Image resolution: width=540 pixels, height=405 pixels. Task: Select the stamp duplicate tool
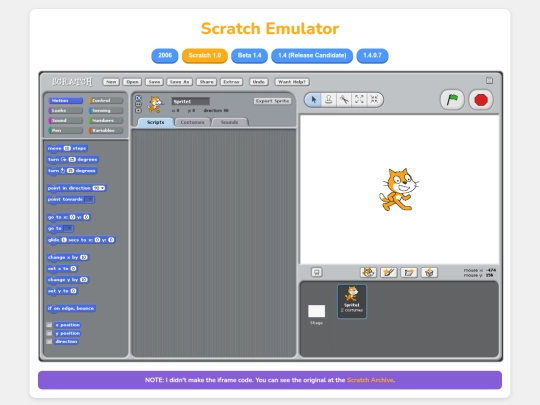pos(329,100)
